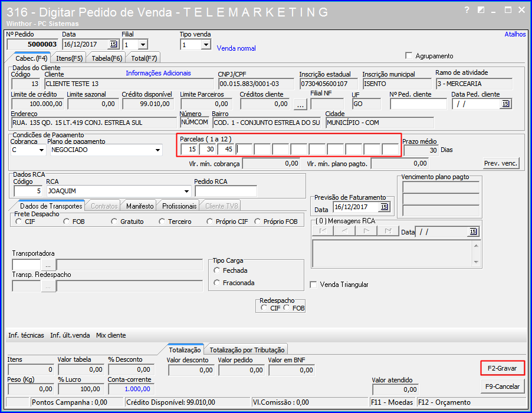The height and width of the screenshot is (413, 532).
Task: Select Terceiro freight option
Action: coord(162,222)
